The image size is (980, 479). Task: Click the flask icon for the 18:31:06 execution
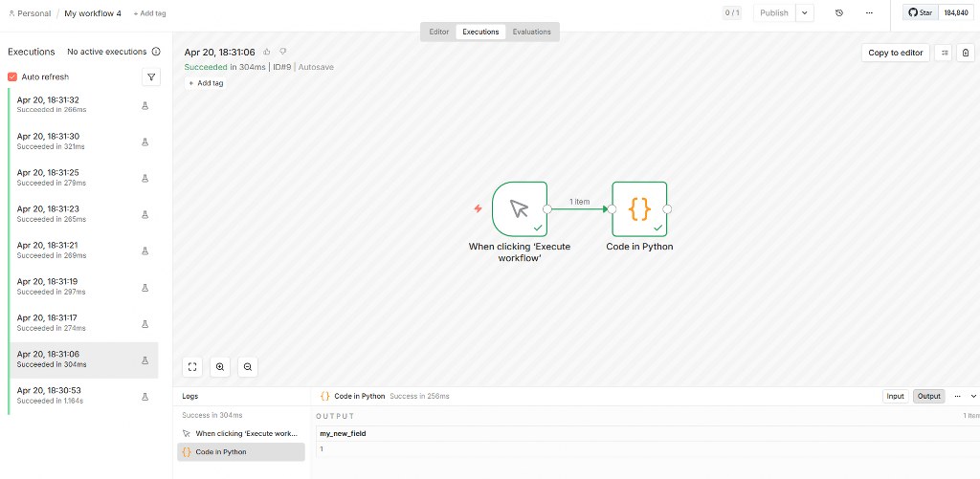pos(145,360)
